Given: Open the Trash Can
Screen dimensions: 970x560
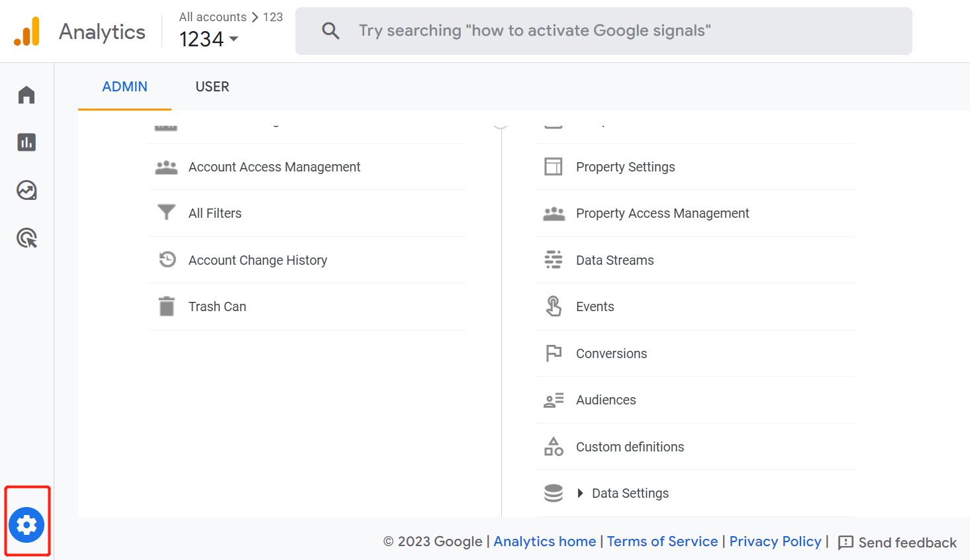Looking at the screenshot, I should 217,306.
